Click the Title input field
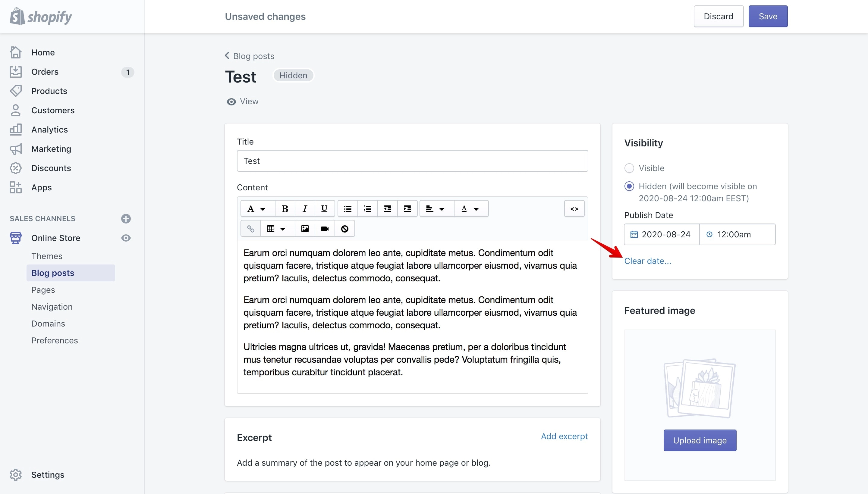The image size is (868, 494). (x=412, y=161)
